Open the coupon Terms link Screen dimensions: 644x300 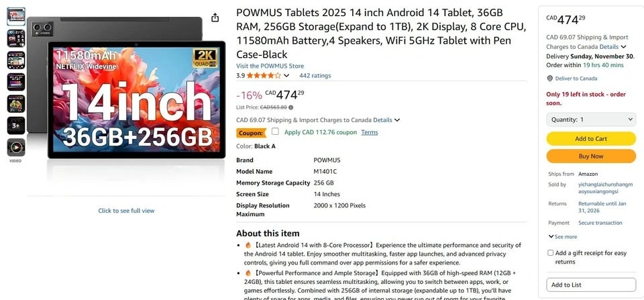pyautogui.click(x=370, y=132)
